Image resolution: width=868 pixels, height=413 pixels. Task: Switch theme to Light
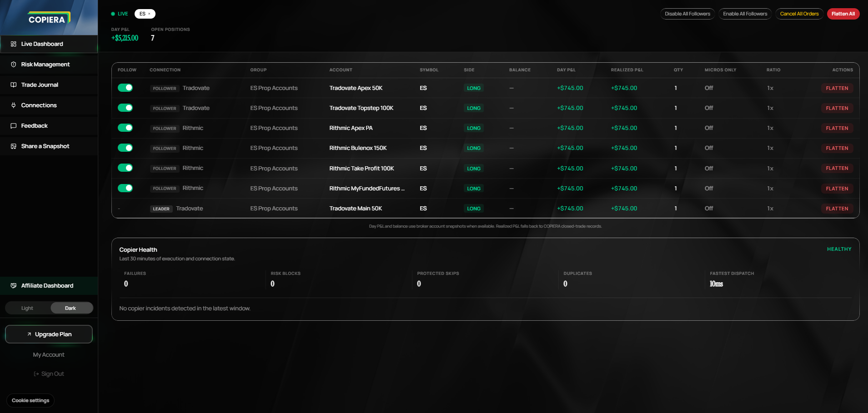[x=27, y=308]
